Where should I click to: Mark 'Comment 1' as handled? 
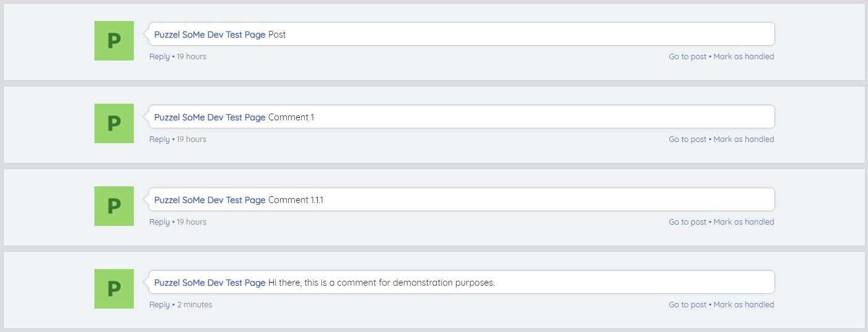click(x=743, y=139)
